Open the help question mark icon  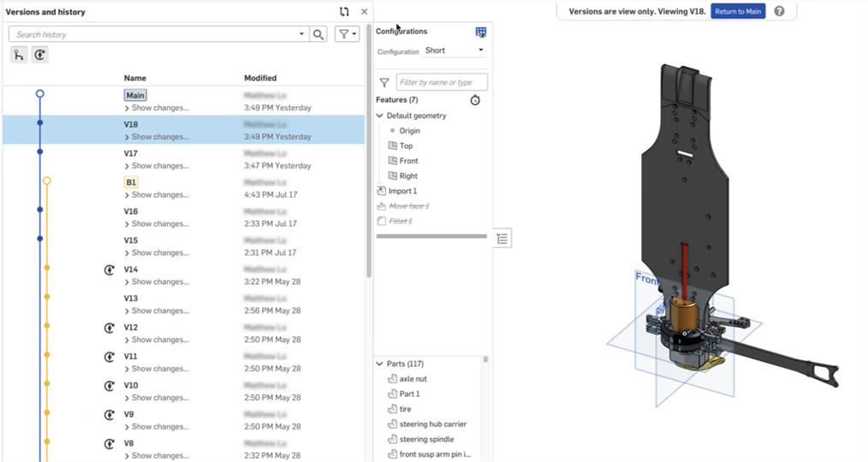click(779, 11)
